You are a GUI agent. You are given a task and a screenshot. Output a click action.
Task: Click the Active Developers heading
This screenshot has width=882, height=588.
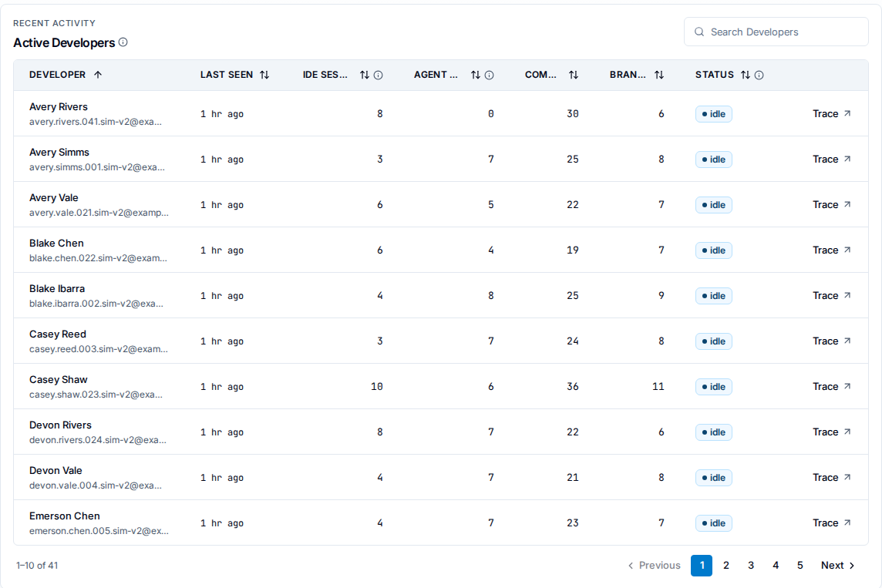(64, 42)
